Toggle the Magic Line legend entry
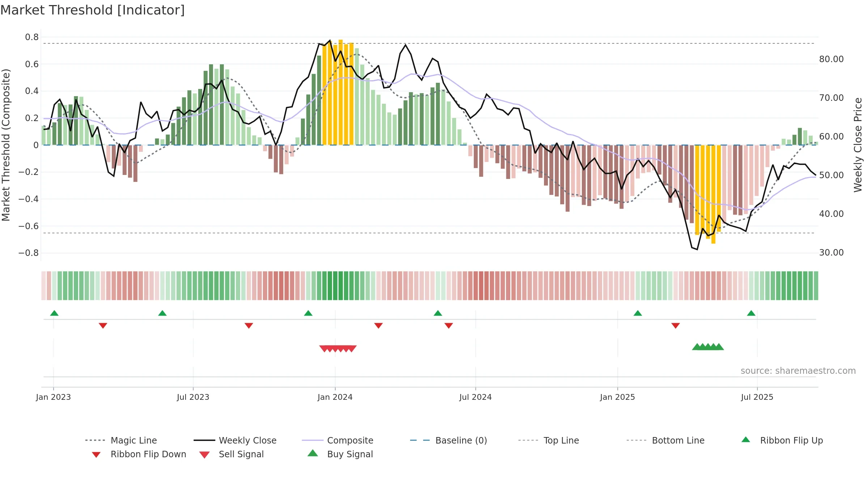The width and height of the screenshot is (868, 488). (121, 440)
